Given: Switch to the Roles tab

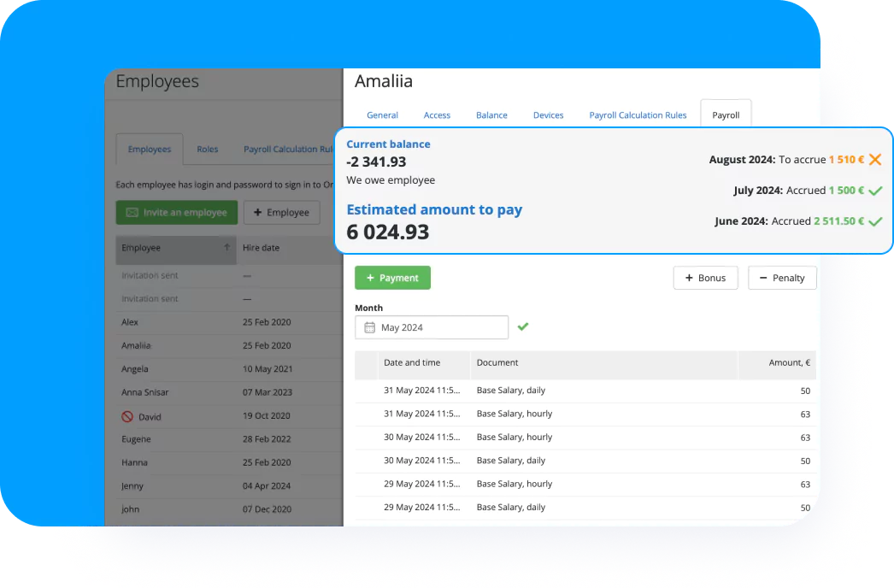Looking at the screenshot, I should click(x=208, y=150).
